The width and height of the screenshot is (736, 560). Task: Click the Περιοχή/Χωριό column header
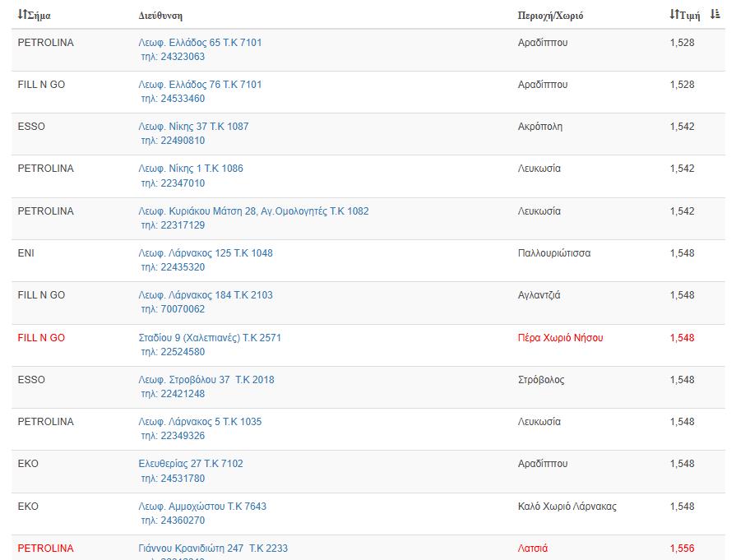(x=550, y=16)
